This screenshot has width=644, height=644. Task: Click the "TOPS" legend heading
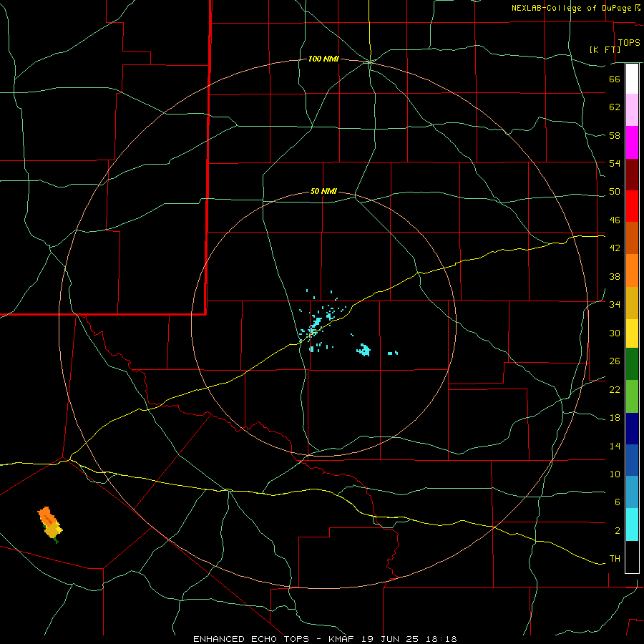tap(629, 42)
